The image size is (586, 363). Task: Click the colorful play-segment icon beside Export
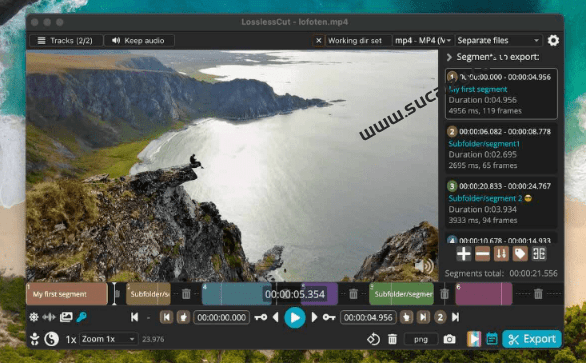point(474,339)
